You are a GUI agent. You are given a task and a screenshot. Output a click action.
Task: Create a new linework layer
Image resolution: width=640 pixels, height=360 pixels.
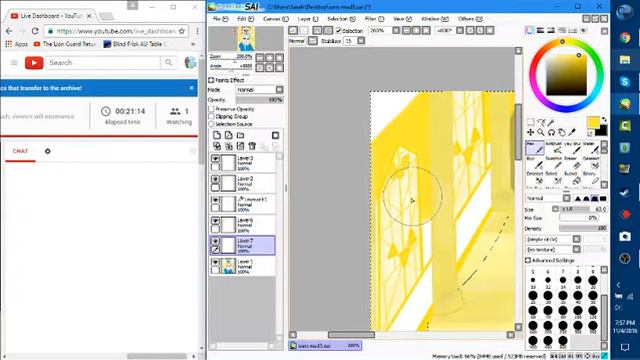coord(229,136)
